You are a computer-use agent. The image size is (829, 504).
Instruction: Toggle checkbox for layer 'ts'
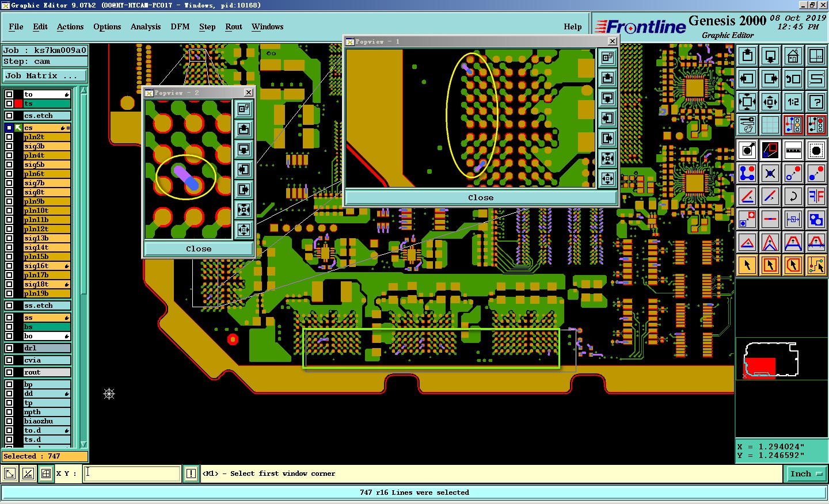[x=9, y=104]
